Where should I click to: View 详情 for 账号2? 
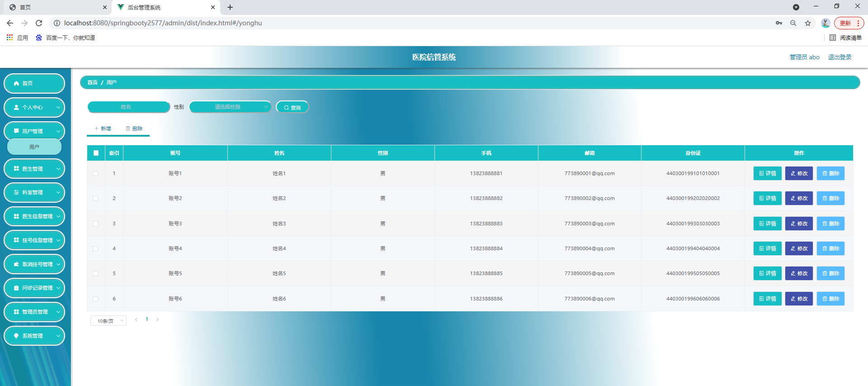pos(767,198)
